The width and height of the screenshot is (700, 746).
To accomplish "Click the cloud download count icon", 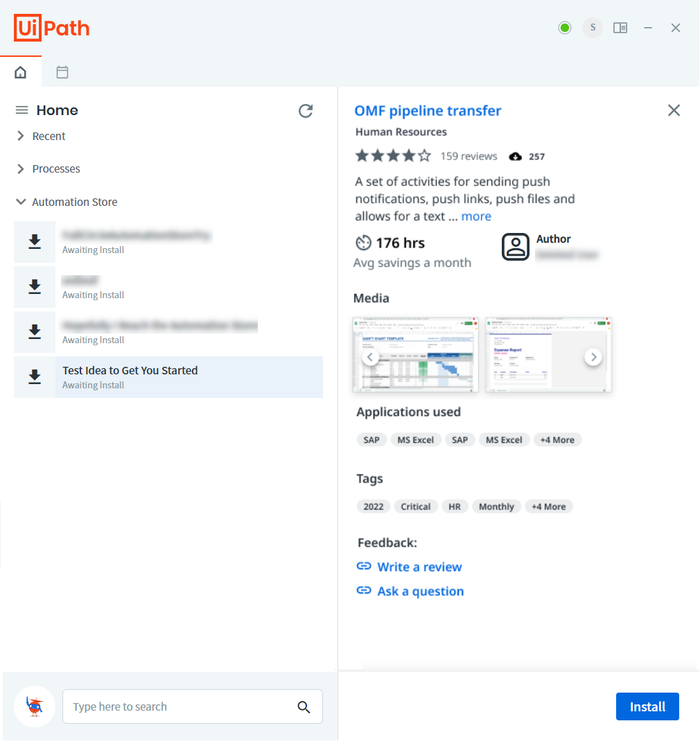I will click(x=516, y=157).
